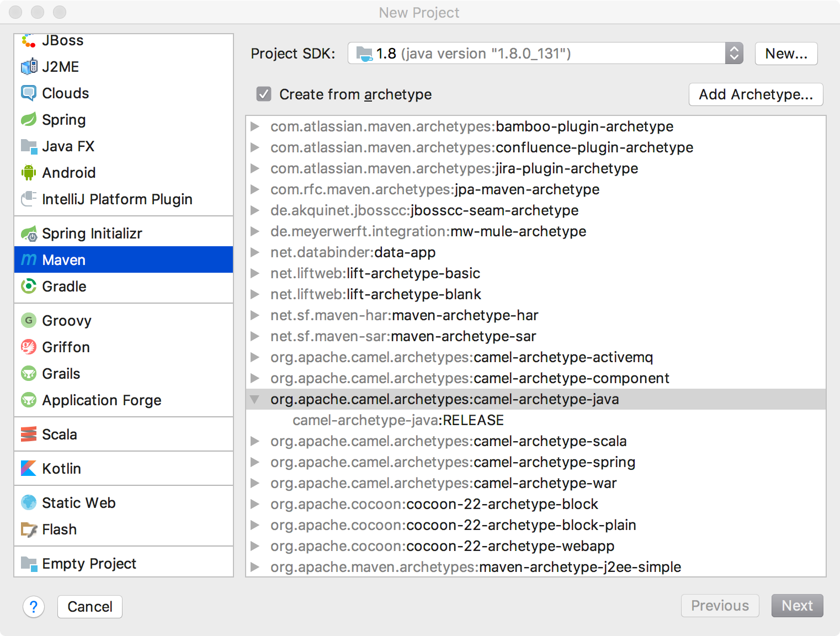This screenshot has height=636, width=840.
Task: Click the Static Web globe icon
Action: (x=29, y=502)
